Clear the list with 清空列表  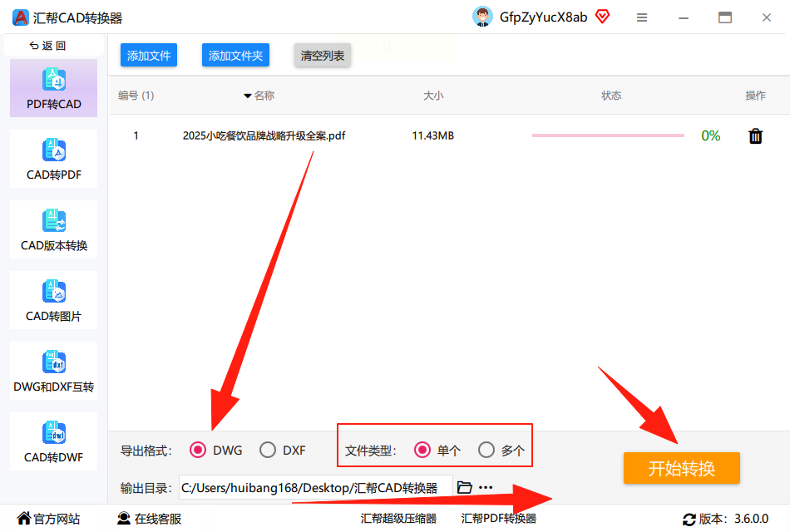323,55
